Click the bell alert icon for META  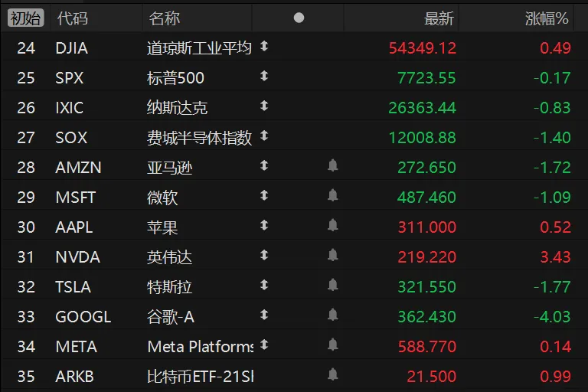click(332, 345)
